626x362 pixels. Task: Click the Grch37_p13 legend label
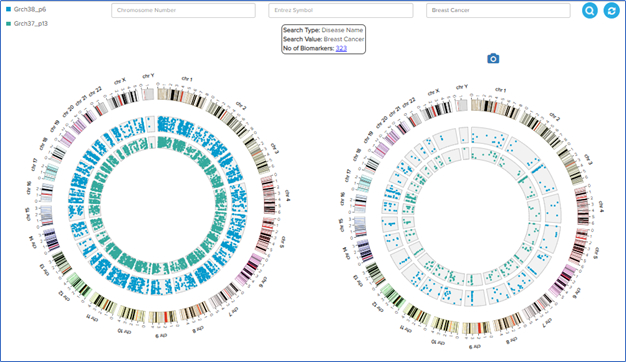(x=31, y=24)
